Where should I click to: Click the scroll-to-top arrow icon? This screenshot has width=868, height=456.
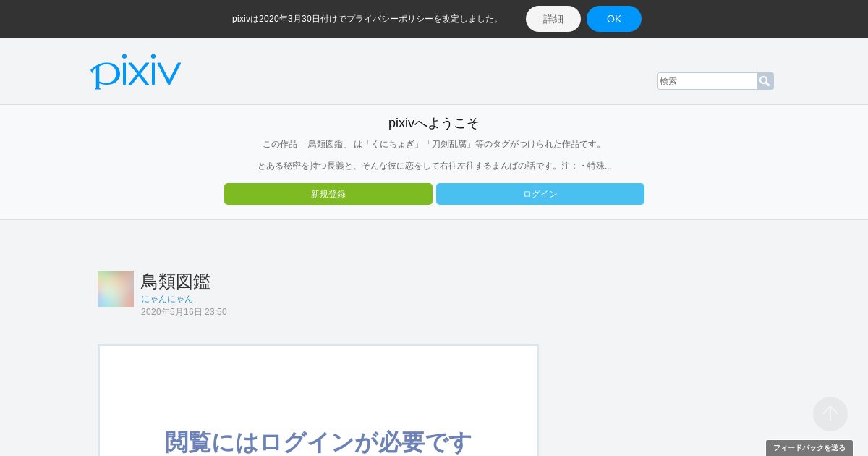pyautogui.click(x=830, y=414)
